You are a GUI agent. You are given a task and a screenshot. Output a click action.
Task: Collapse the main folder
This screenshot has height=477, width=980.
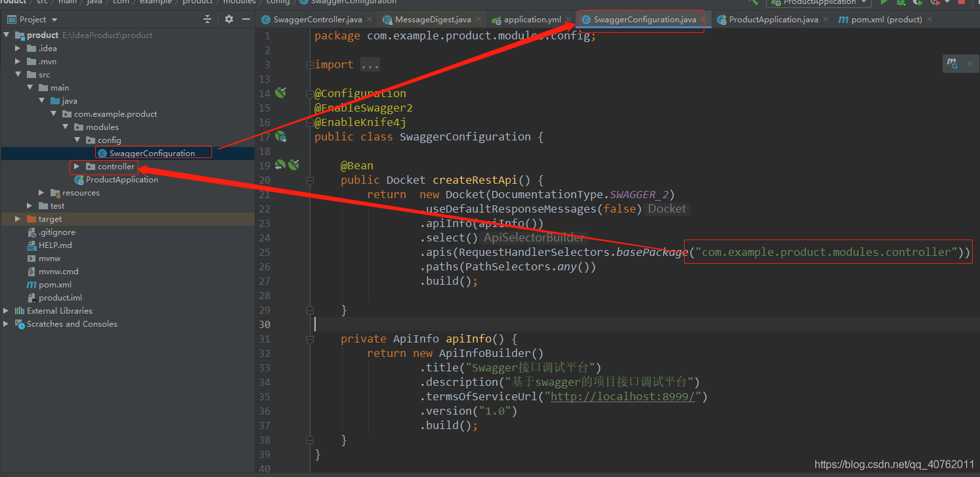[x=30, y=88]
